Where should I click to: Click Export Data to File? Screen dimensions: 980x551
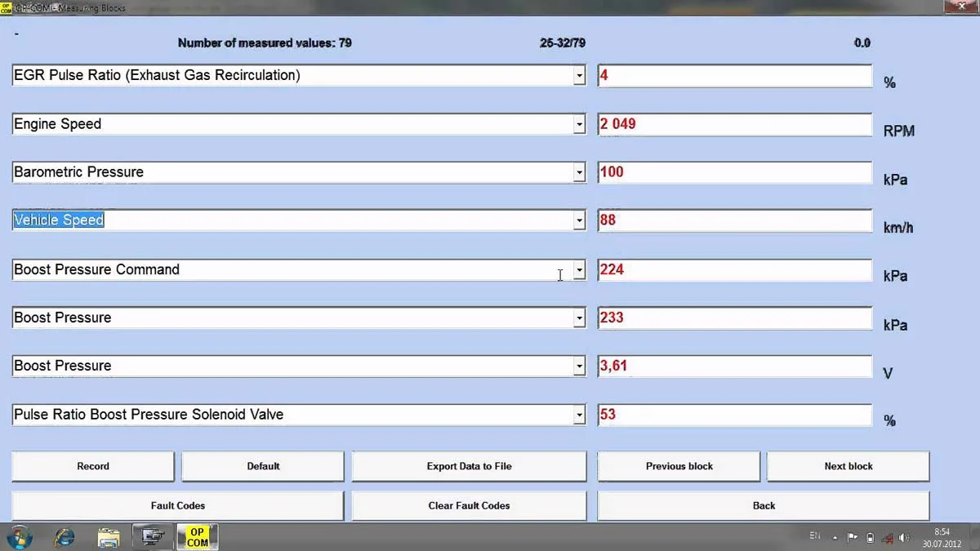click(x=469, y=466)
